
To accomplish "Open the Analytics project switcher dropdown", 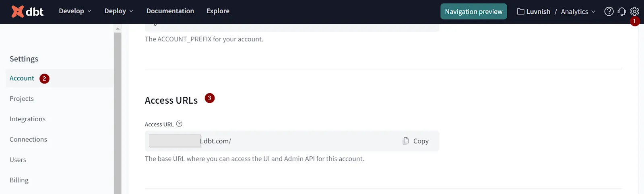I will 578,12.
